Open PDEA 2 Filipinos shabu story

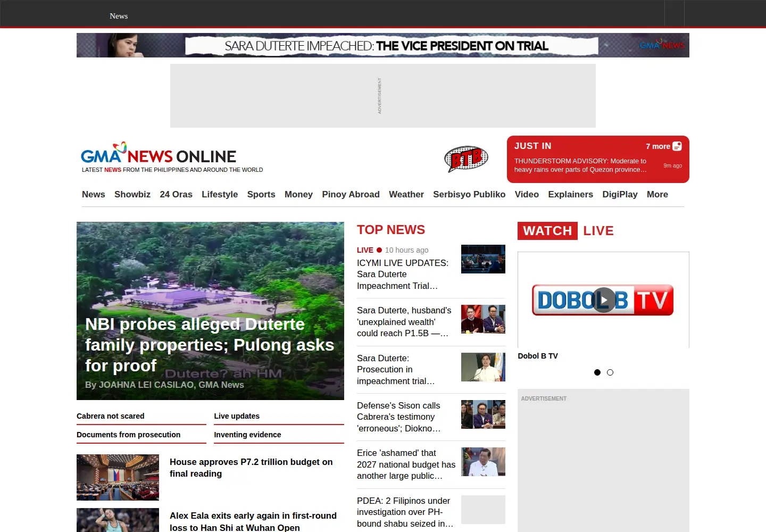coord(405,512)
